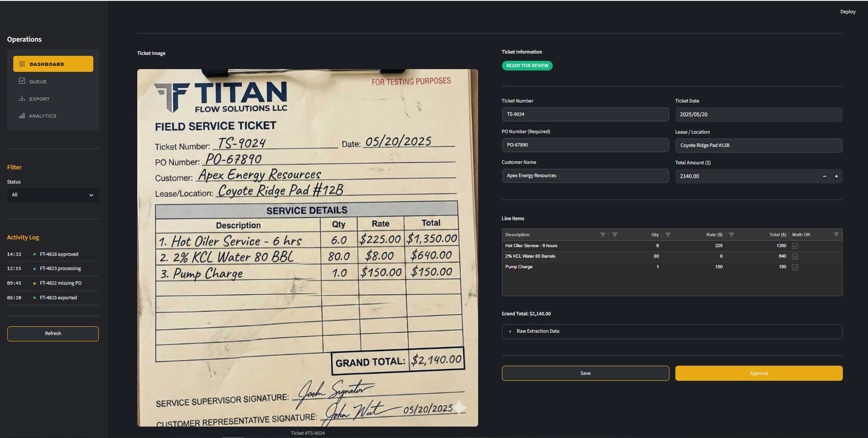Click the Dashboard grid icon in sidebar
The width and height of the screenshot is (868, 438).
(x=22, y=64)
